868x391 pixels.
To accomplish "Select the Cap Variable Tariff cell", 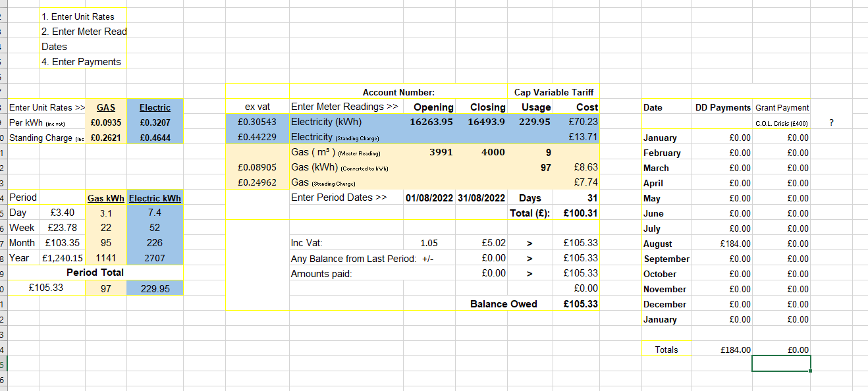I will [553, 92].
